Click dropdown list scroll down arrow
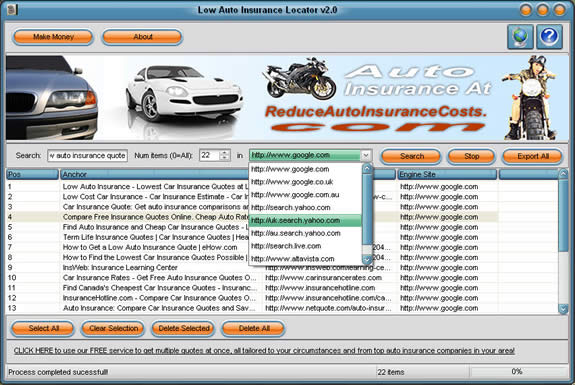This screenshot has height=385, width=575. pyautogui.click(x=367, y=260)
